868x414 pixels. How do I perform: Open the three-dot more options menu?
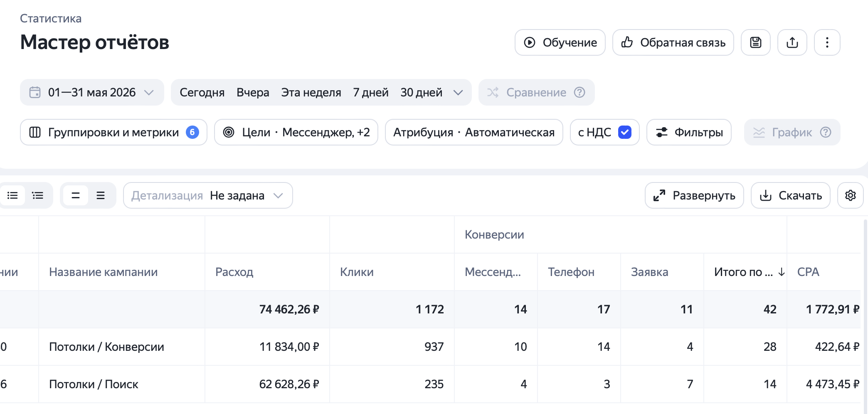pos(827,42)
